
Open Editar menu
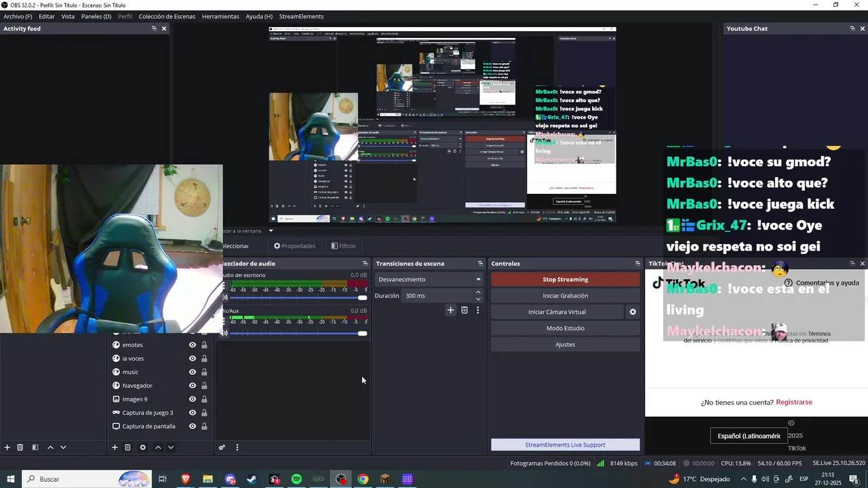click(x=47, y=16)
